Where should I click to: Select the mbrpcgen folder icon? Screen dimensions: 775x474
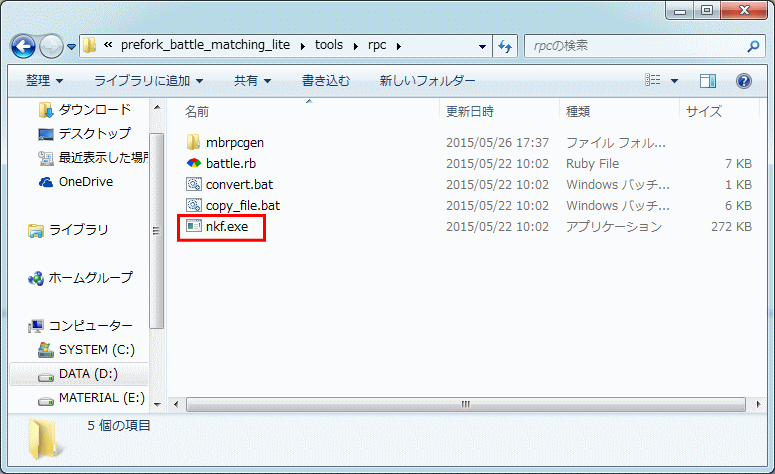(x=193, y=142)
